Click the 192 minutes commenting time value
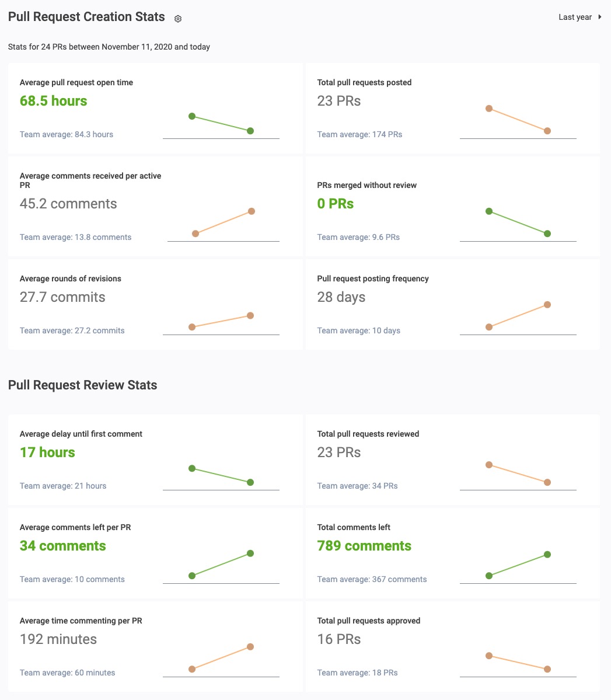Viewport: 611px width, 700px height. [58, 639]
